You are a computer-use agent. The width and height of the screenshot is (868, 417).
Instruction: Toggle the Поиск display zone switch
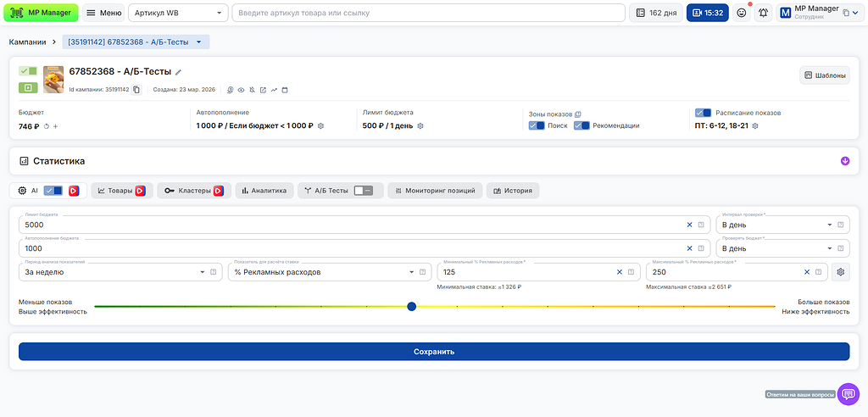[537, 125]
